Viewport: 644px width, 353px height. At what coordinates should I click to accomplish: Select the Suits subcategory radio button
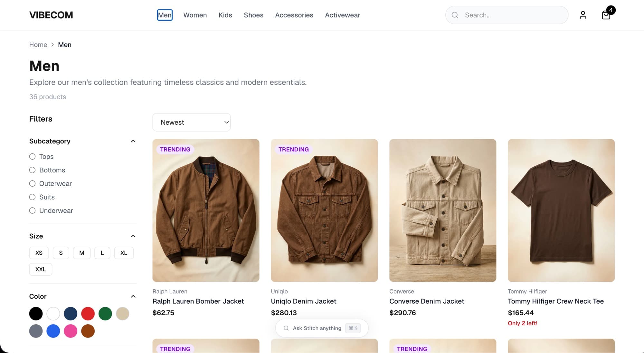[x=32, y=197]
